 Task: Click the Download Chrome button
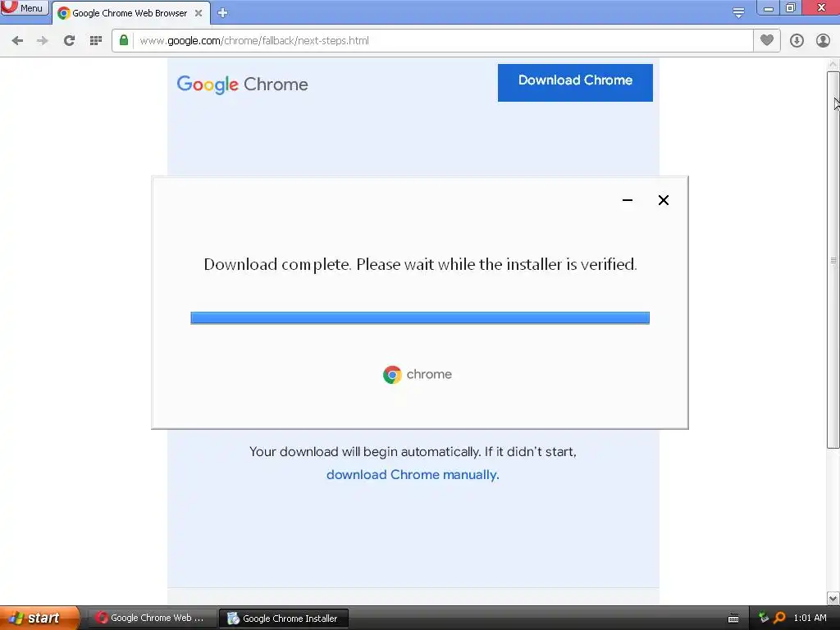(575, 83)
